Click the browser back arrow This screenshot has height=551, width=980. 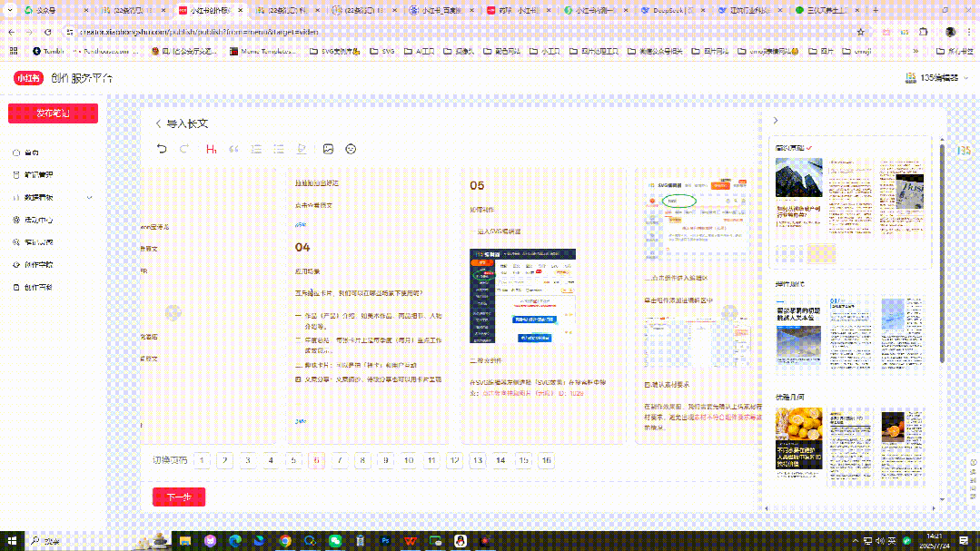[10, 30]
